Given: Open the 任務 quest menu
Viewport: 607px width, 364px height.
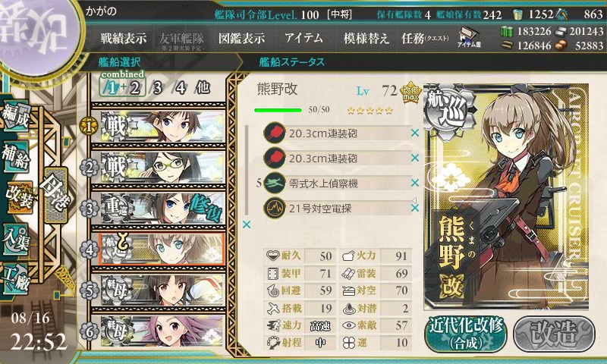Looking at the screenshot, I should pos(425,38).
